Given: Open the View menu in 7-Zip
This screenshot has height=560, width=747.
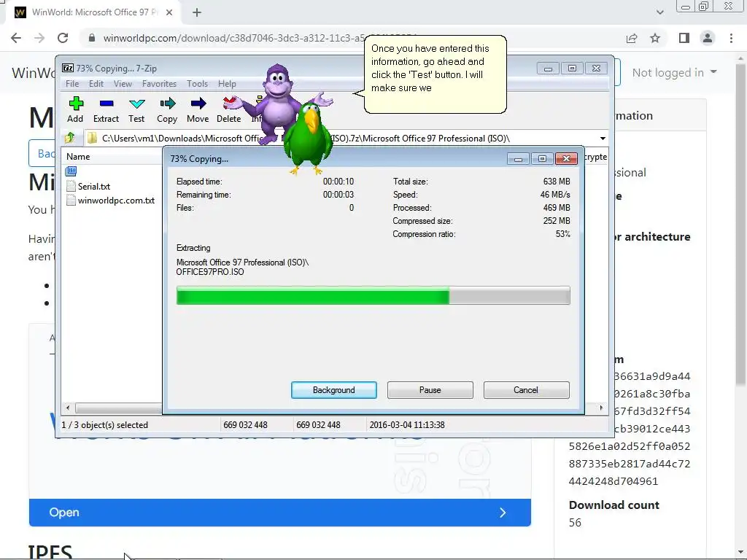Looking at the screenshot, I should coord(123,84).
